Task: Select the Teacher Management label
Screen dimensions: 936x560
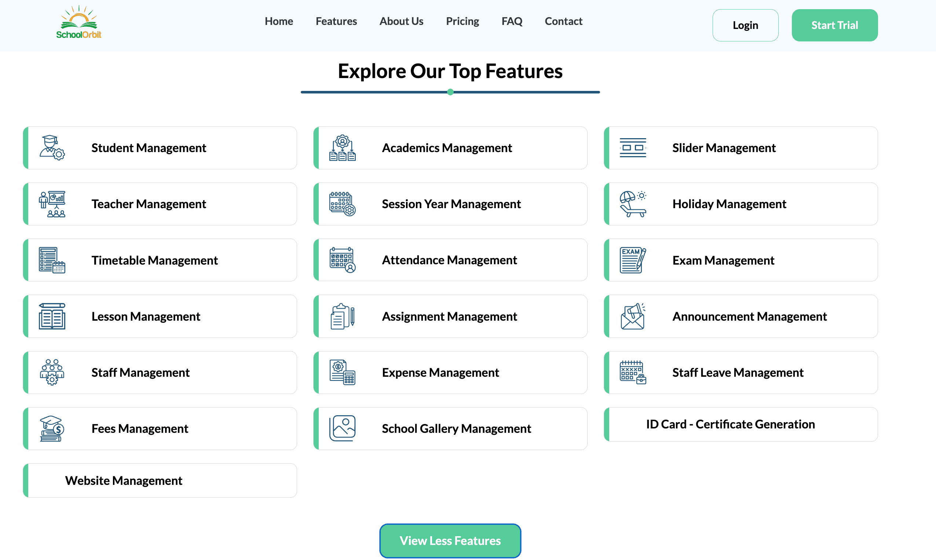Action: click(149, 204)
